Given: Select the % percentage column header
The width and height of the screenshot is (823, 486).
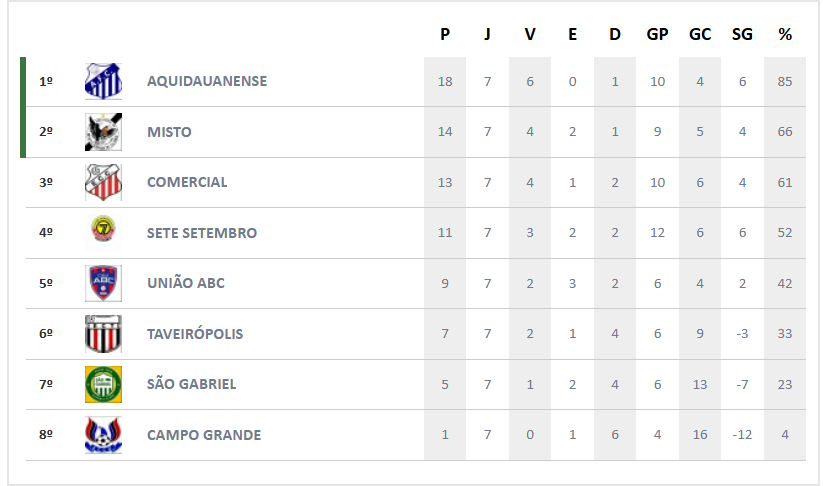Looking at the screenshot, I should click(x=785, y=34).
